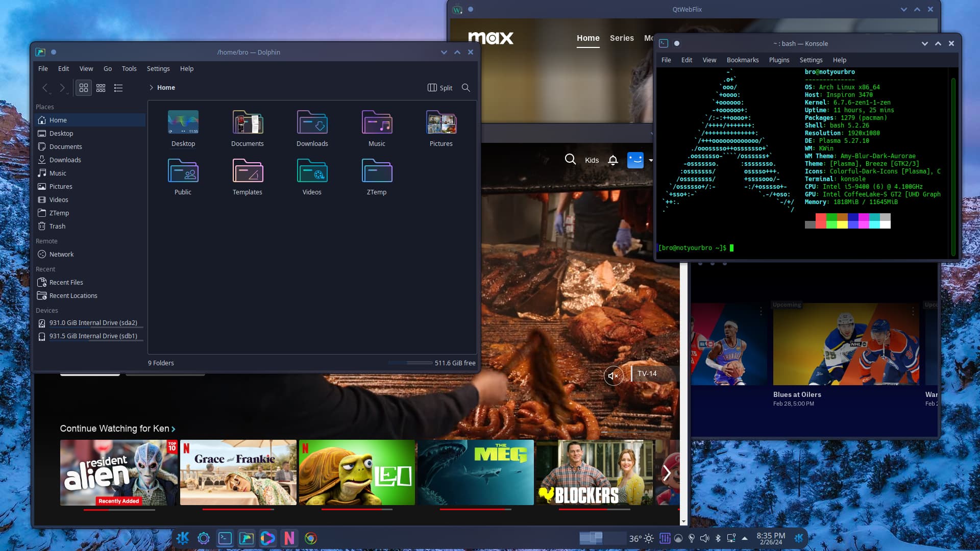Open the night light bulb tray icon
This screenshot has width=980, height=551.
pos(692,538)
